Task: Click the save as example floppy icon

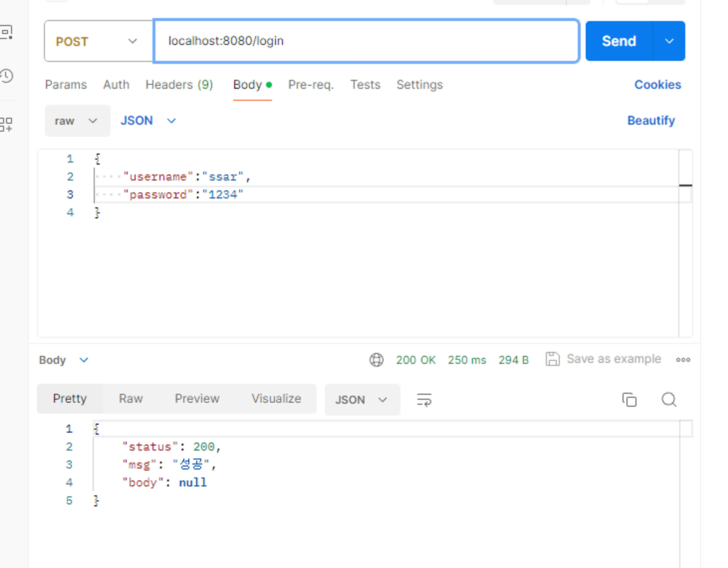Action: tap(552, 359)
